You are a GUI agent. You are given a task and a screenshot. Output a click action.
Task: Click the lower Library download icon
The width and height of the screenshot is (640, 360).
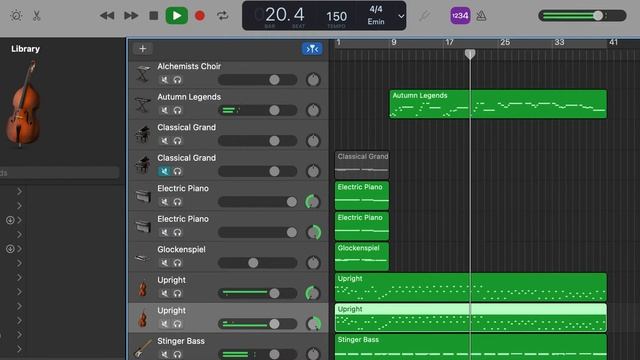(10, 249)
